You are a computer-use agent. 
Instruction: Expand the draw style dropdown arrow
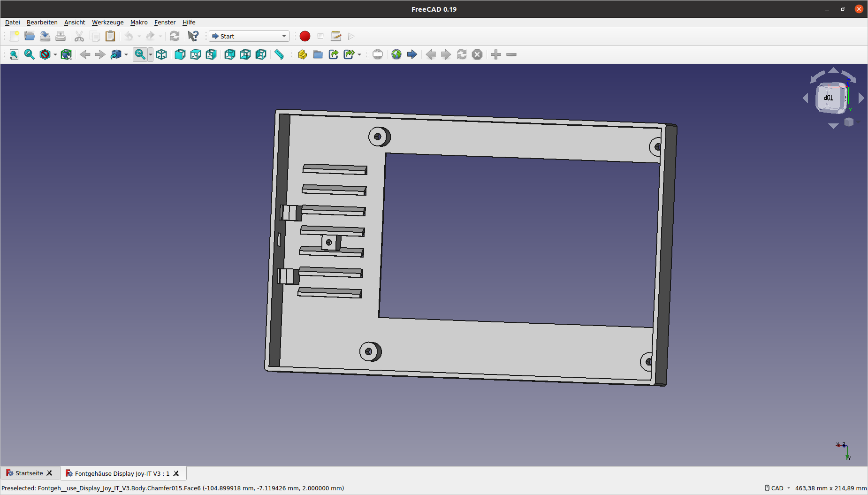pos(55,54)
